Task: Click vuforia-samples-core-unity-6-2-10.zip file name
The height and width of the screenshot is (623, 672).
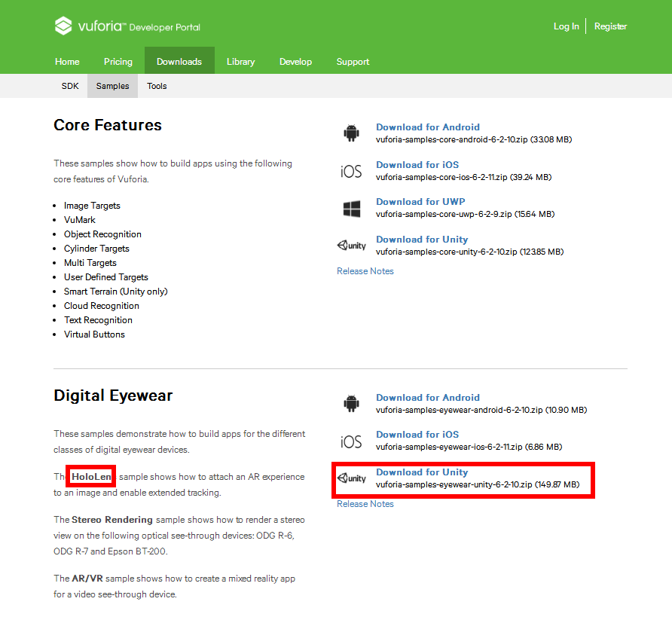Action: pyautogui.click(x=447, y=252)
